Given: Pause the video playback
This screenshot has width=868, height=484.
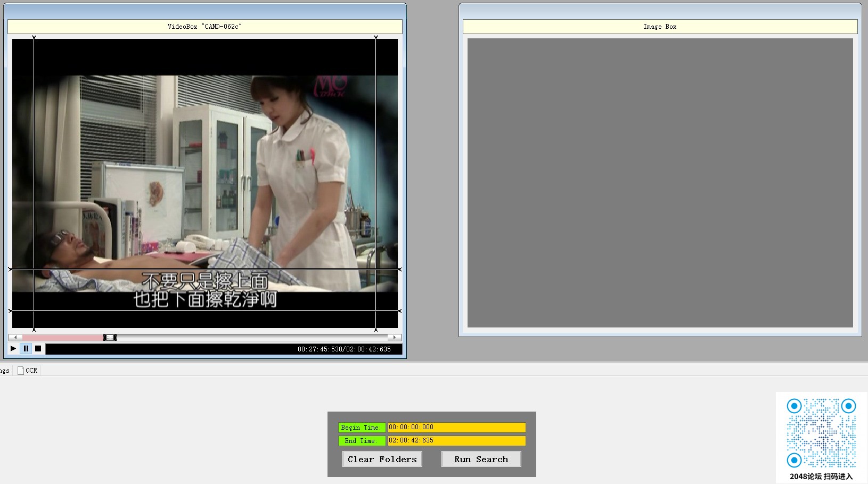Looking at the screenshot, I should click(x=26, y=349).
